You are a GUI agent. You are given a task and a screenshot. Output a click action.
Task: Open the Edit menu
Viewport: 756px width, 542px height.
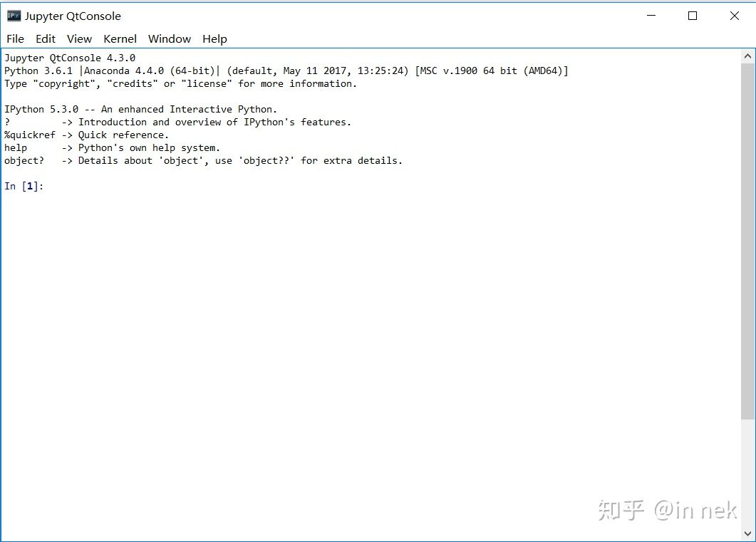pyautogui.click(x=46, y=39)
